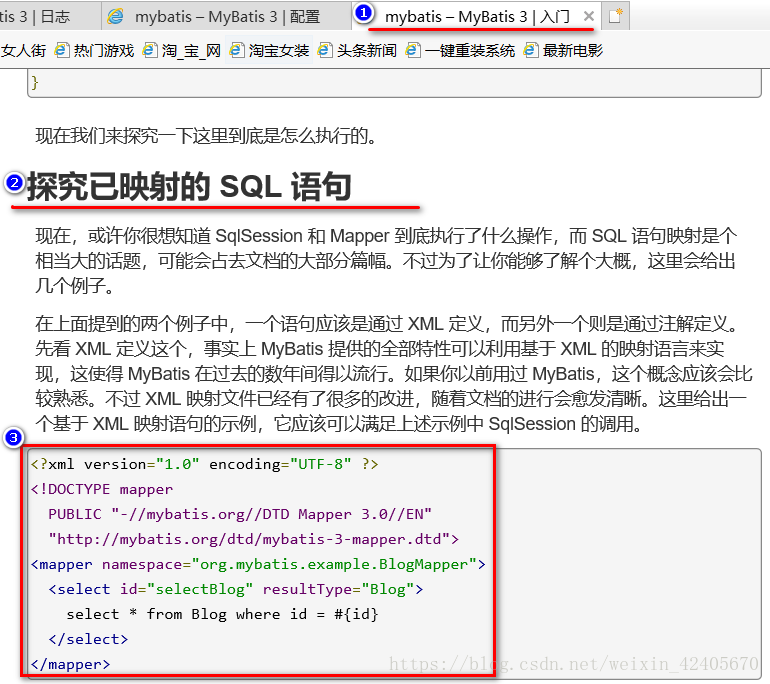
Task: Switch to the 'MyBatis 3 | 配置' tab
Action: coord(227,16)
